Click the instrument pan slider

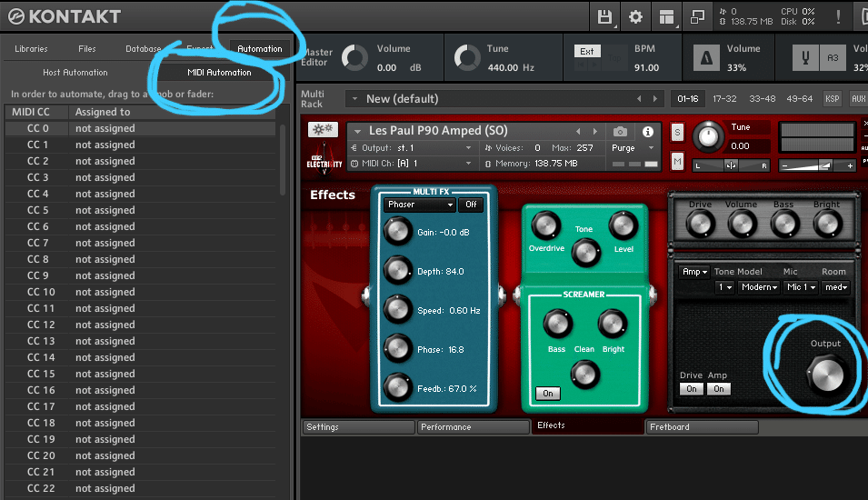pyautogui.click(x=731, y=165)
